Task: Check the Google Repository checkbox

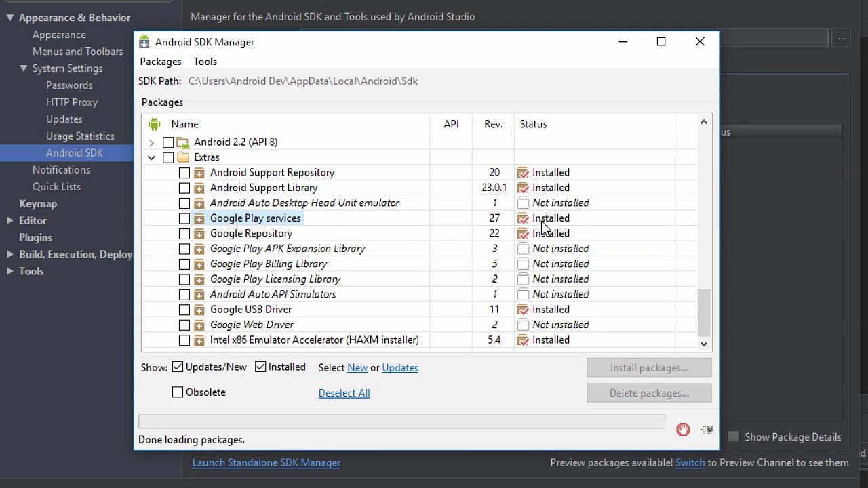Action: (x=184, y=234)
